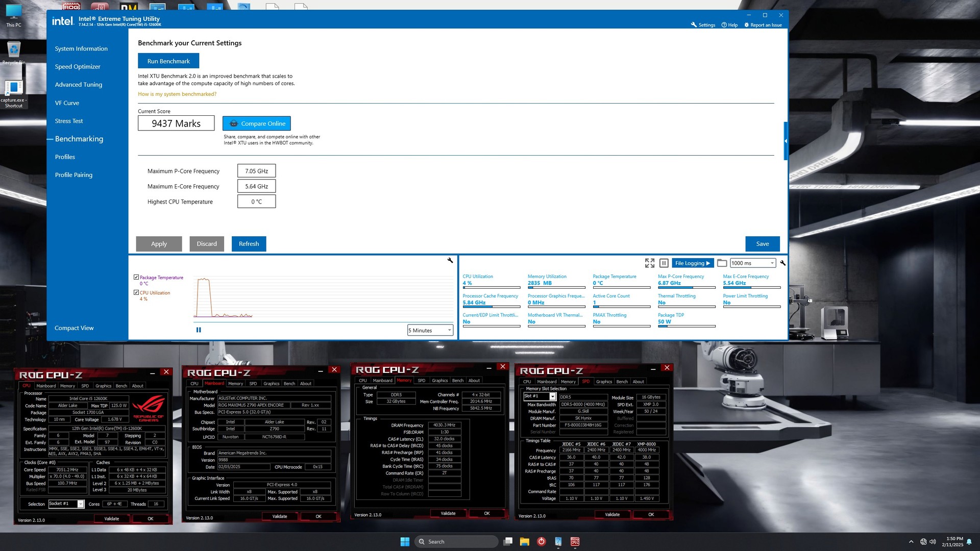Open the red power icon app on taskbar
980x551 pixels.
541,541
